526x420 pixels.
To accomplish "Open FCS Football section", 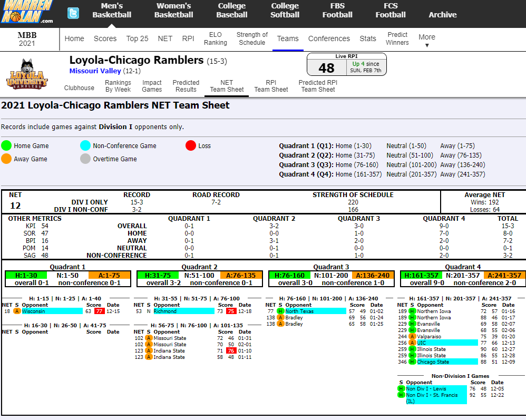I will click(391, 11).
